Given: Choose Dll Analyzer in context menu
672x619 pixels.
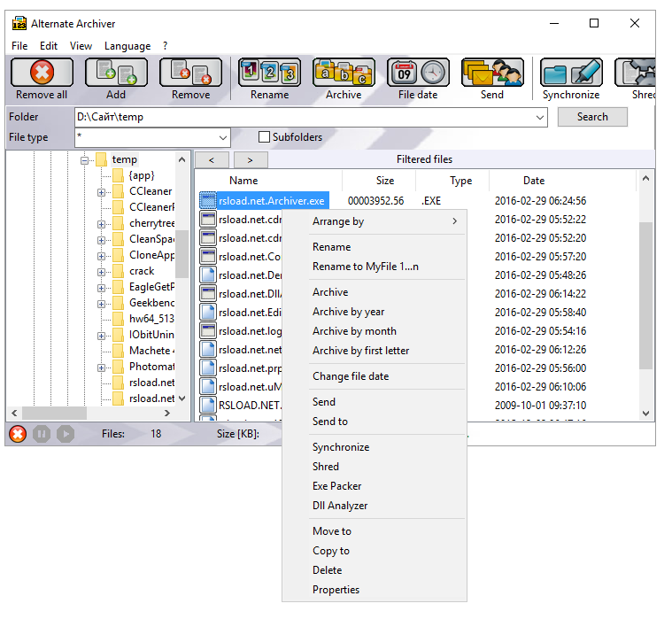Looking at the screenshot, I should [375, 506].
